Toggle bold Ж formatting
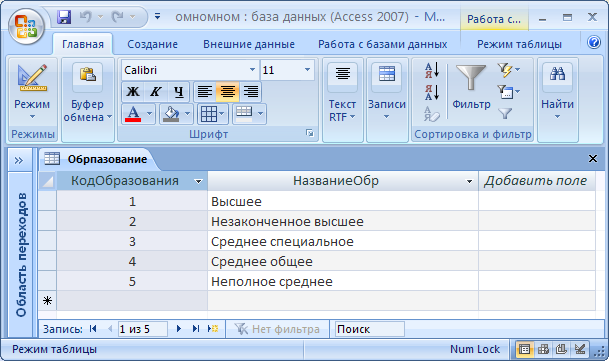 pos(133,92)
